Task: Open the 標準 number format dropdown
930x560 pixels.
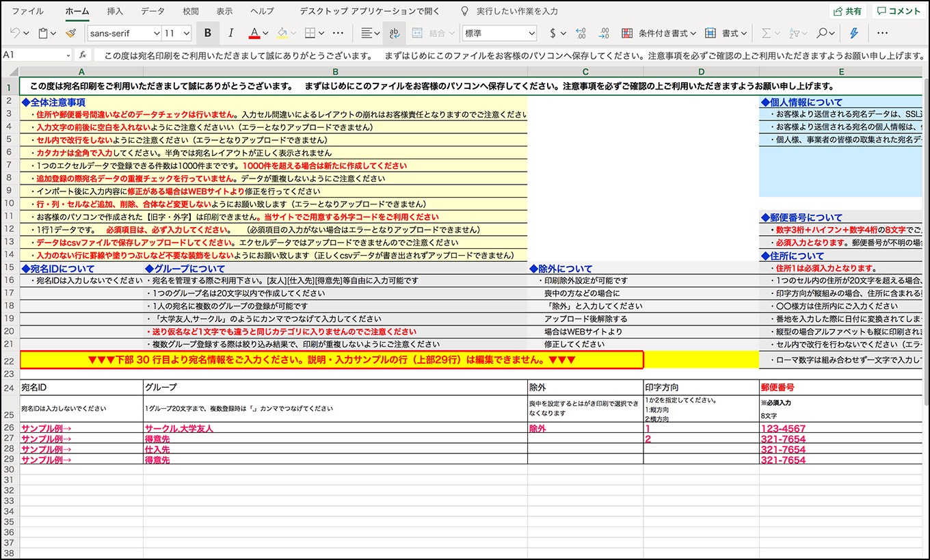Action: [499, 33]
